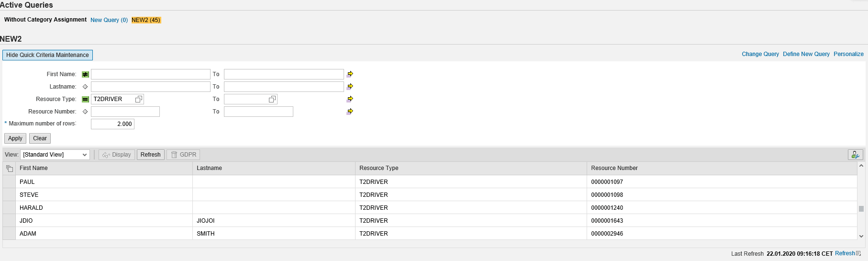This screenshot has height=261, width=868.
Task: Open multiple selection arrow for First Name
Action: click(x=350, y=74)
